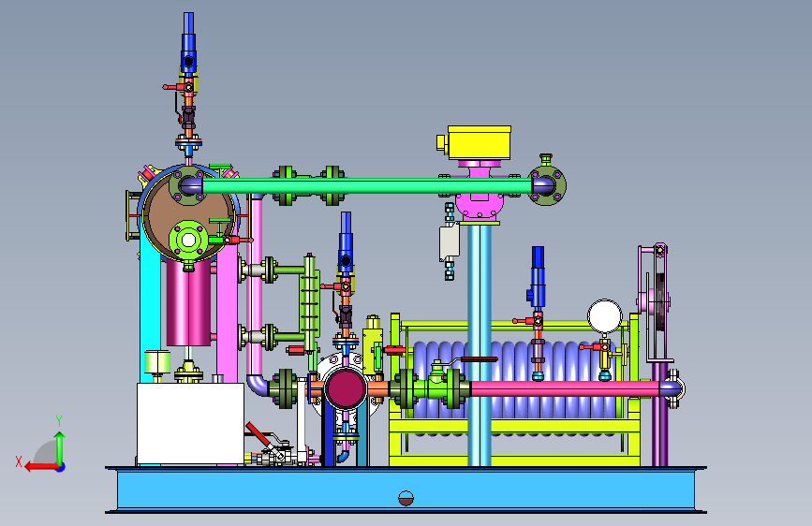Select the pink horizontal pipe near the coil
Viewport: 812px width, 526px height.
tap(565, 388)
